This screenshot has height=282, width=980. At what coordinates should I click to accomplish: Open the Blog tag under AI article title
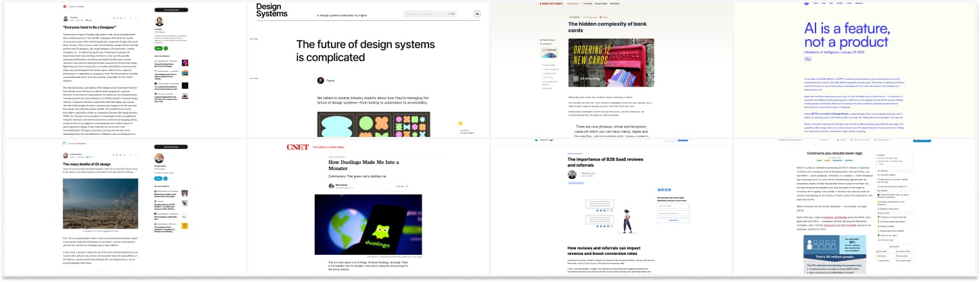[807, 59]
